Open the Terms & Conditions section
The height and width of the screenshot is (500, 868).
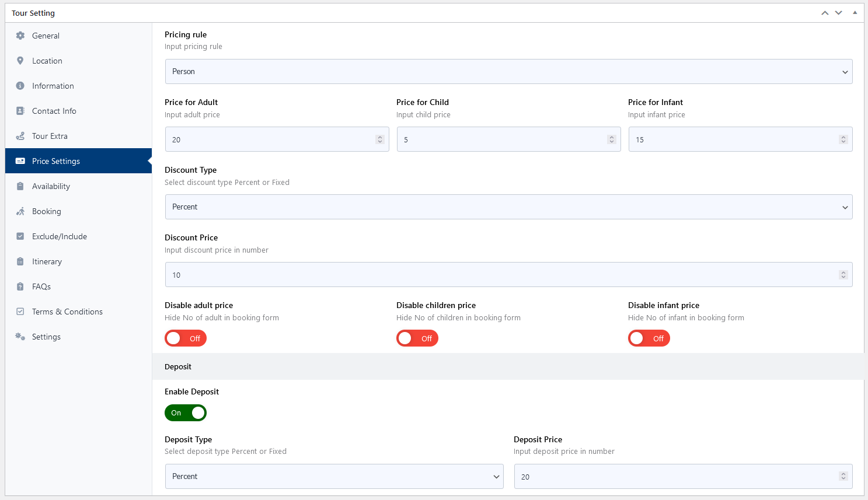(x=67, y=311)
